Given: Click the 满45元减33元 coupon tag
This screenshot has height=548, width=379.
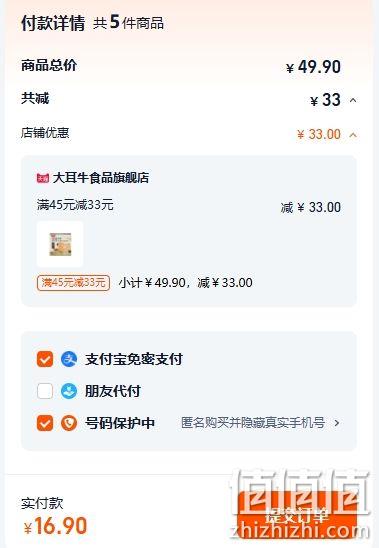Looking at the screenshot, I should (x=73, y=283).
